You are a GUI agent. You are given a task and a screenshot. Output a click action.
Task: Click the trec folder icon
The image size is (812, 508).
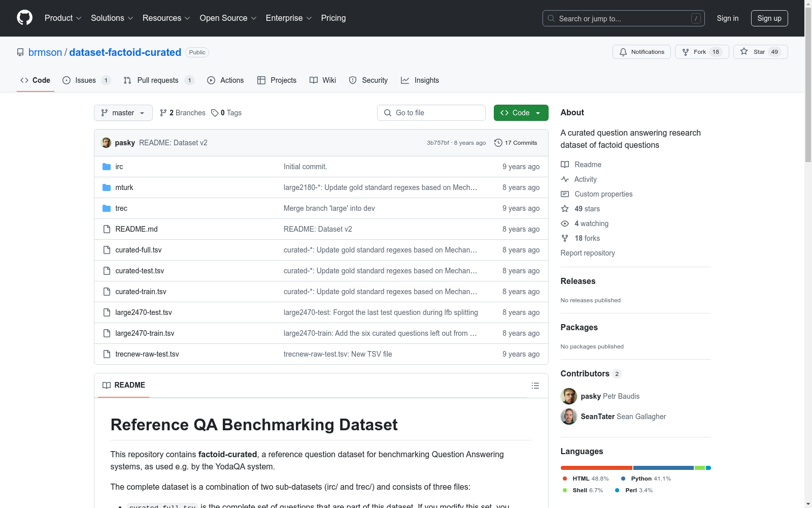[x=107, y=208]
